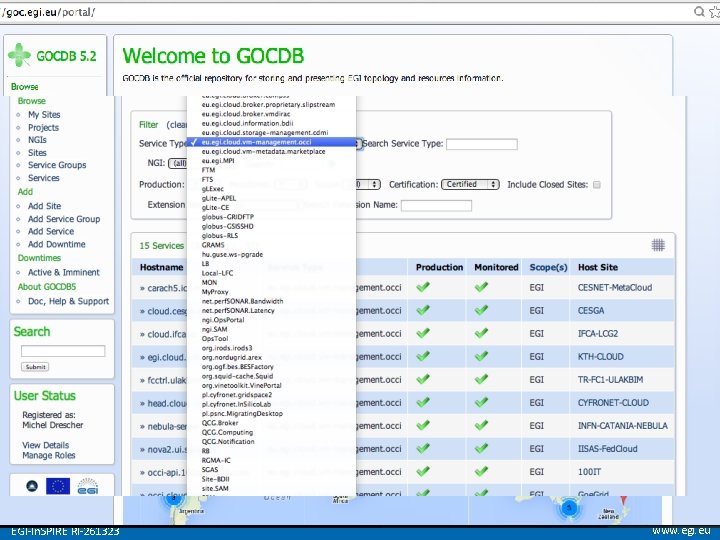720x540 pixels.
Task: Open My Sites link
Action: tap(44, 114)
